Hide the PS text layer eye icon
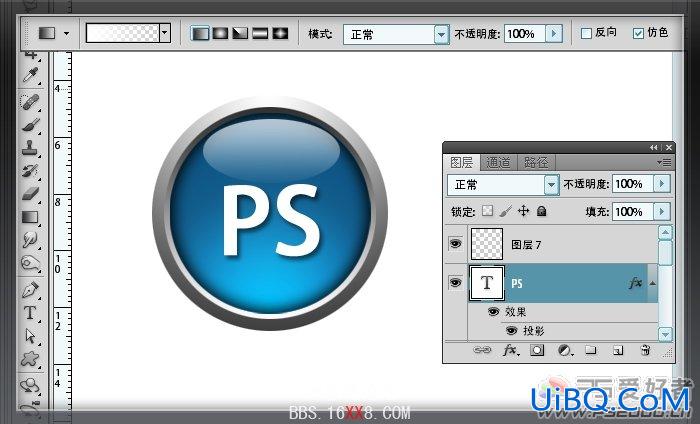The image size is (700, 424). coord(455,283)
